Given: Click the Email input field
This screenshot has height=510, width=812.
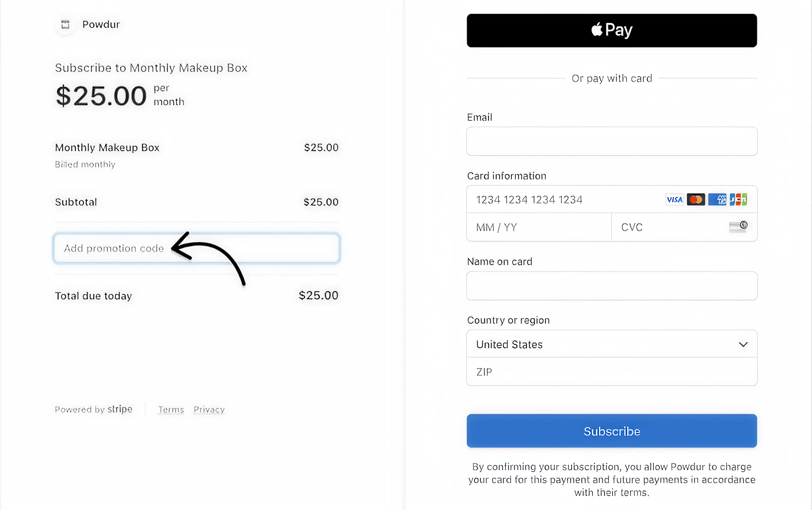Looking at the screenshot, I should tap(612, 141).
